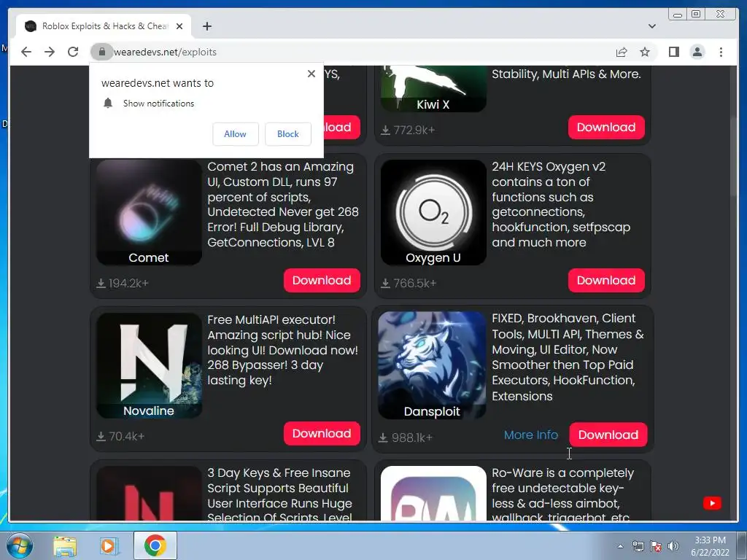This screenshot has width=747, height=560.
Task: Download the Dansploit exploit
Action: coord(608,435)
